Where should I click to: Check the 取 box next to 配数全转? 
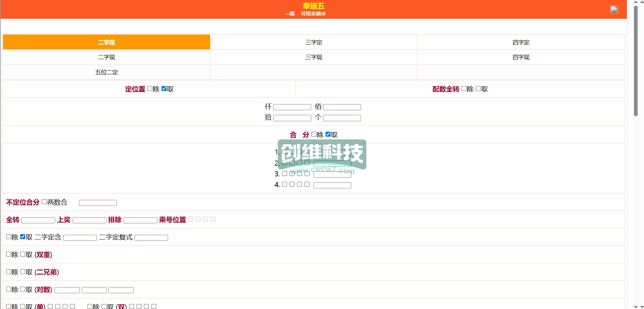[478, 88]
